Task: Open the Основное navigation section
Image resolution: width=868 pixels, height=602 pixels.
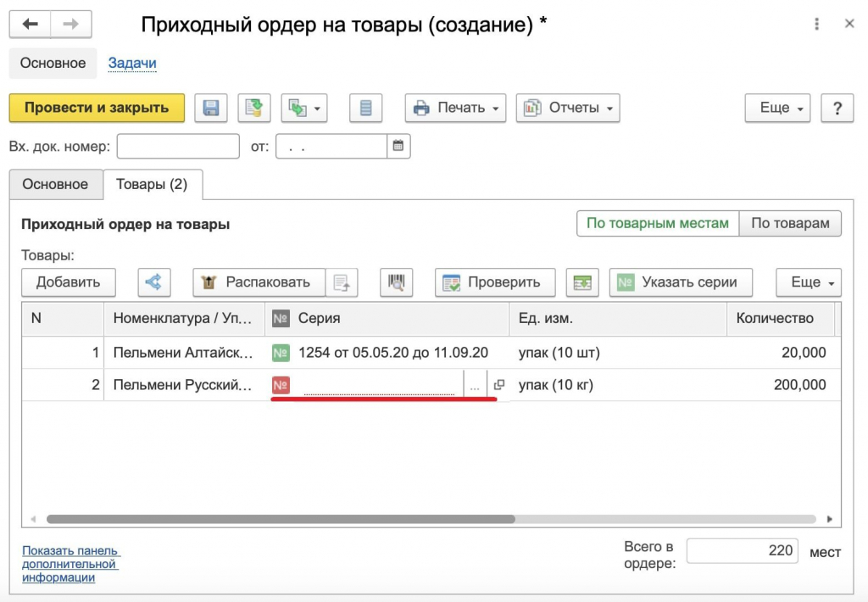Action: pos(53,63)
